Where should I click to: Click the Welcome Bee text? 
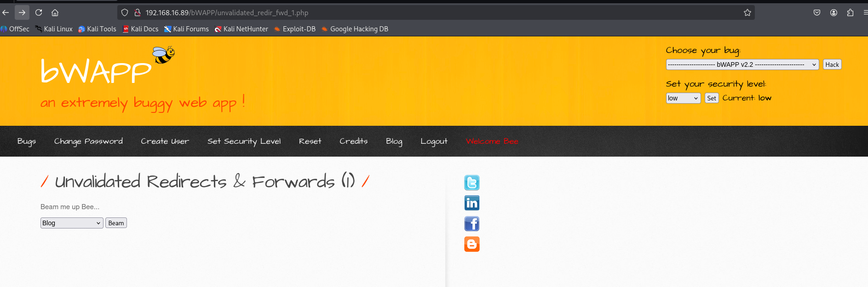click(x=492, y=141)
